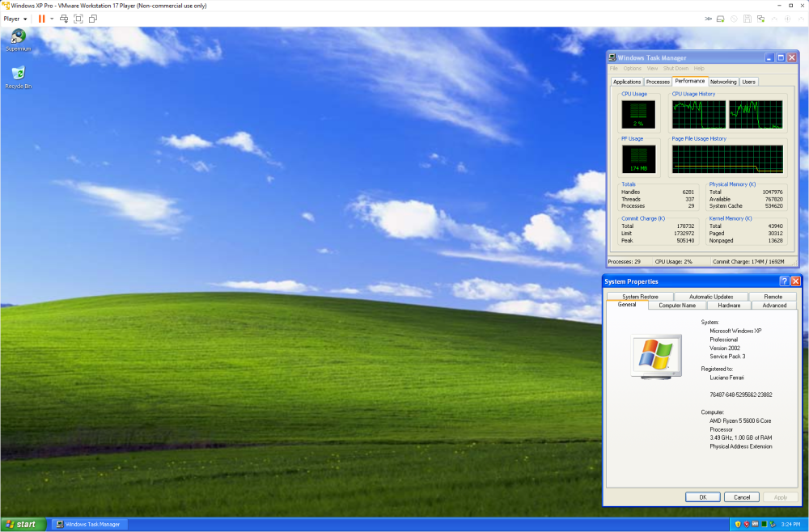809x532 pixels.
Task: Switch to Unity mode icon in VMware toolbar
Action: [93, 19]
